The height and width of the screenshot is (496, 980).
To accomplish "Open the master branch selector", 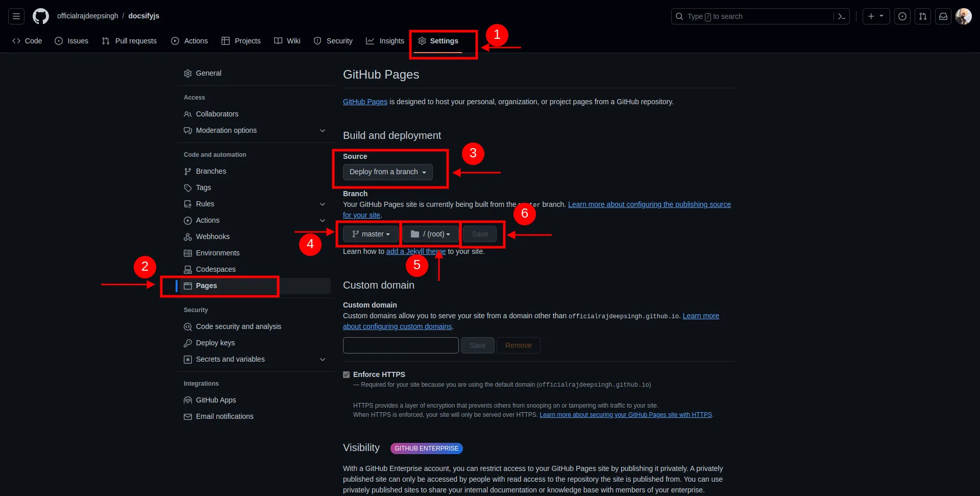I will 370,234.
